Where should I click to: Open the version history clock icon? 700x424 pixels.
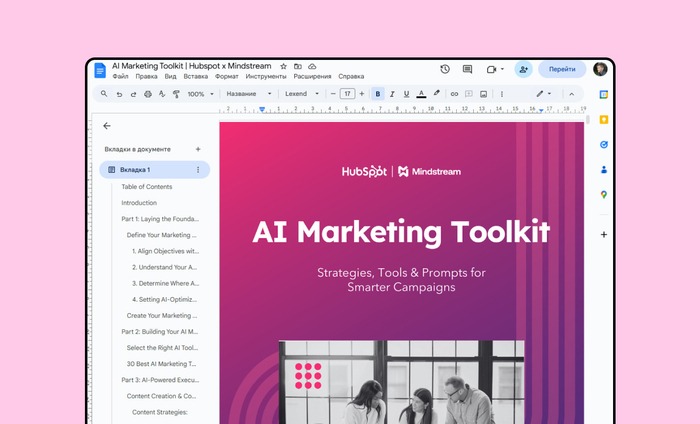click(445, 69)
